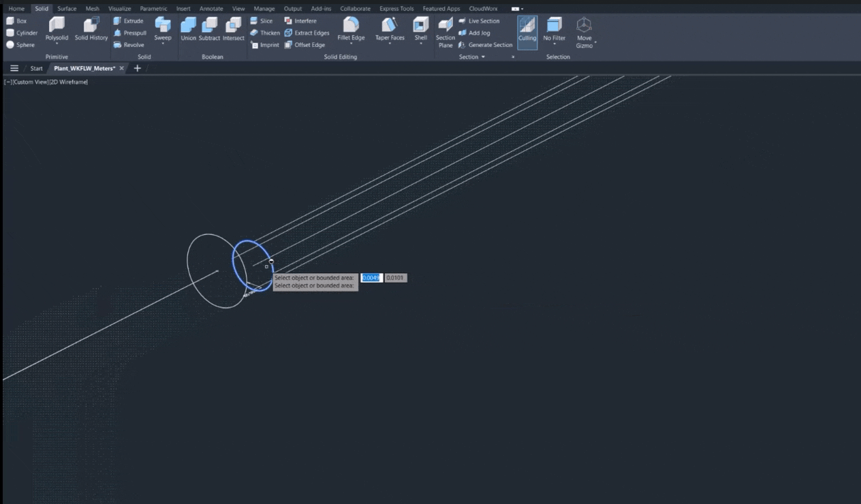Open the Manage ribbon tab
Viewport: 861px width, 504px height.
point(264,9)
